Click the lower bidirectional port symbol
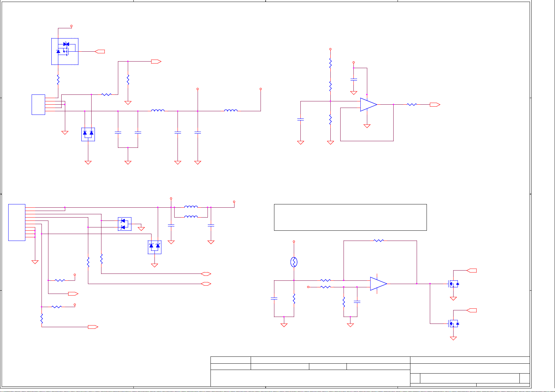The image size is (555, 392). click(206, 283)
